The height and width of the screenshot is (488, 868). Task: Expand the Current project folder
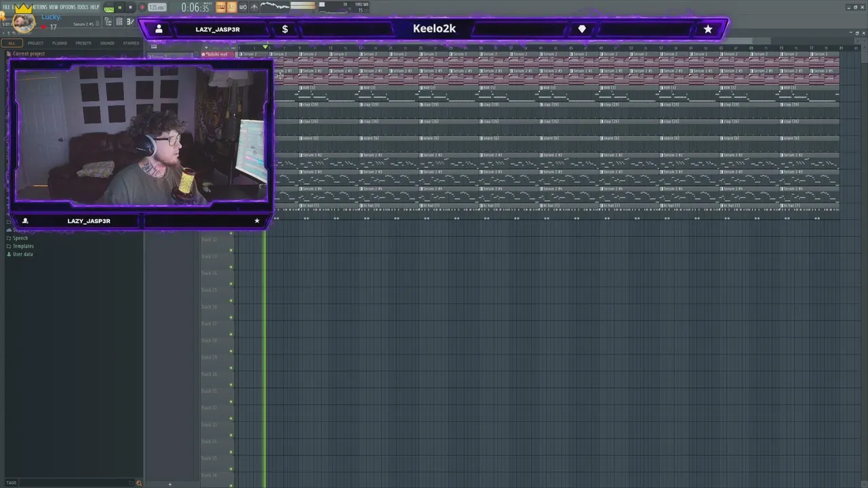(x=26, y=54)
